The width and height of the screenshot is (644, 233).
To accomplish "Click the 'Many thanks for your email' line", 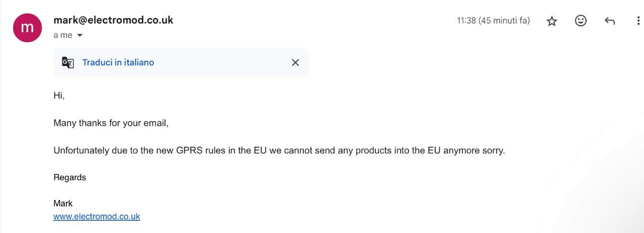I will click(x=111, y=123).
